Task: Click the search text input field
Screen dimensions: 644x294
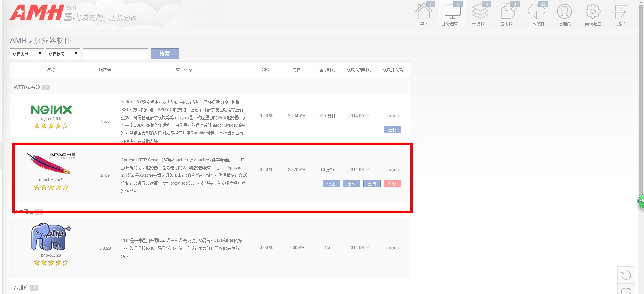Action: (x=115, y=54)
